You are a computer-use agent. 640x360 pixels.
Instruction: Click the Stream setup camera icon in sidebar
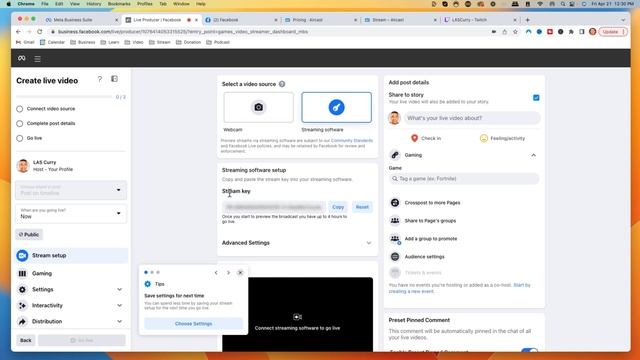pos(22,256)
